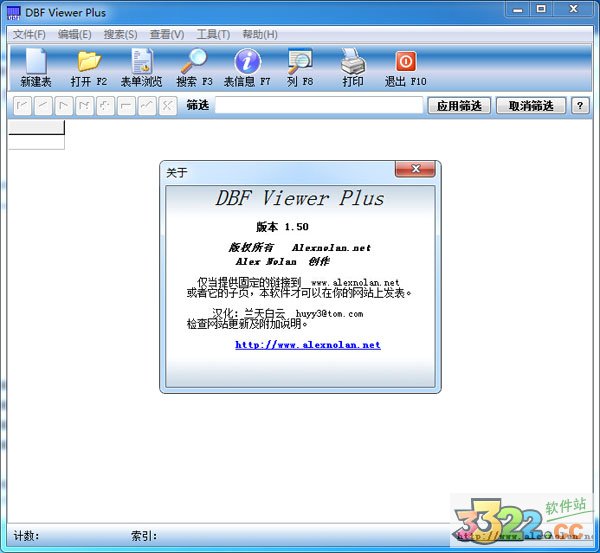Open the 查看(V) menu
This screenshot has height=553, width=600.
(x=167, y=34)
